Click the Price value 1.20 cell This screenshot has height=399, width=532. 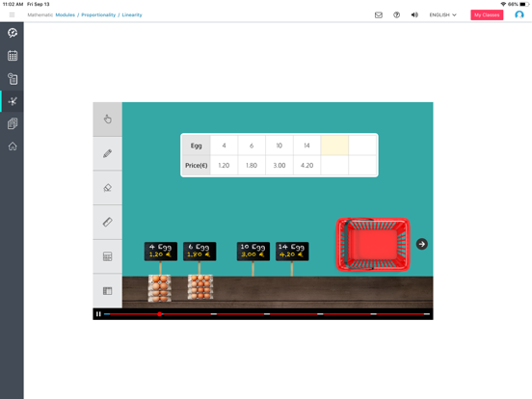[224, 165]
